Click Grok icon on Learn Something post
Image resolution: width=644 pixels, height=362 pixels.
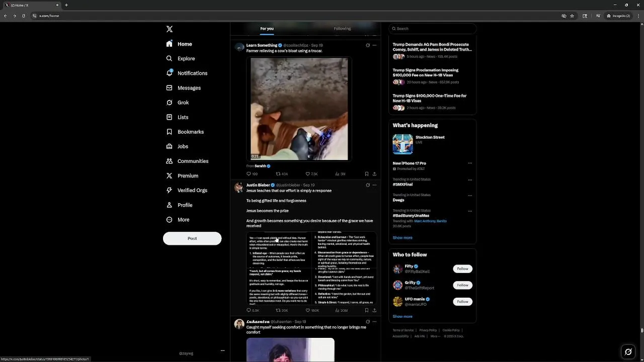click(x=368, y=45)
